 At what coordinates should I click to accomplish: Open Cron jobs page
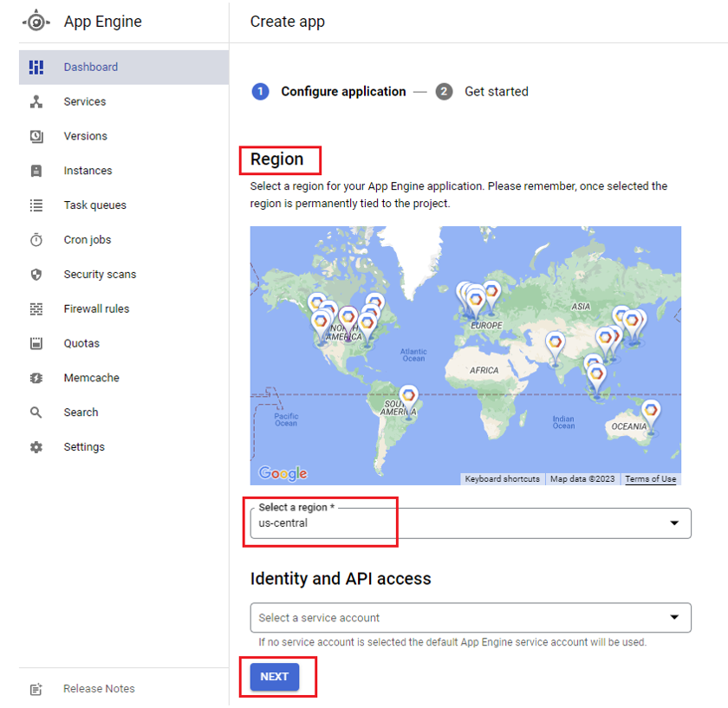coord(123,239)
